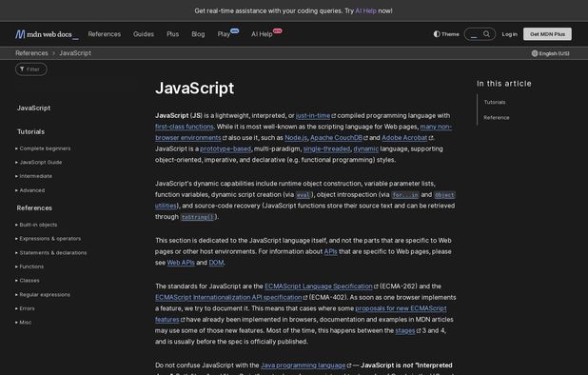Open the English (US) language selector
The image size is (588, 375).
click(550, 53)
